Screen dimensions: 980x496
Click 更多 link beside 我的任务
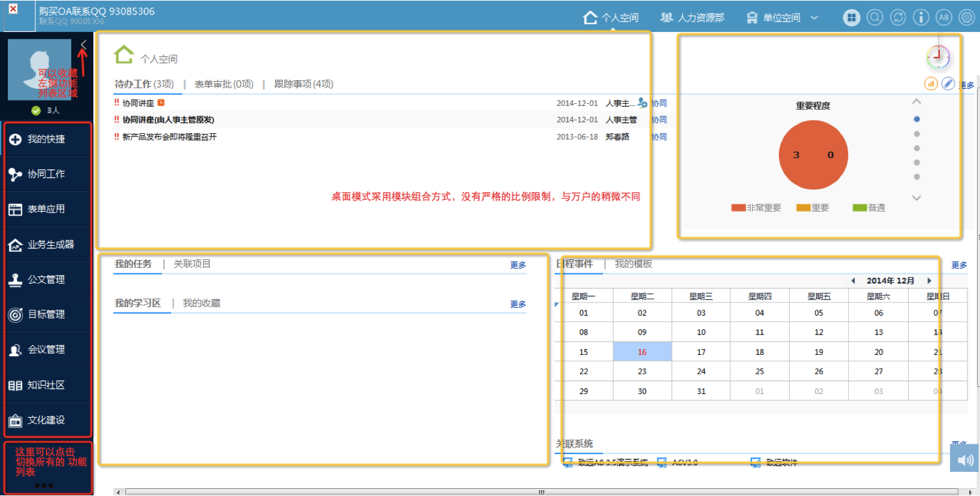(x=518, y=265)
